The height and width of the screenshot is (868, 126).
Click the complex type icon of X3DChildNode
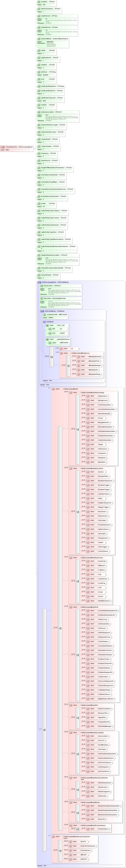[42, 311]
